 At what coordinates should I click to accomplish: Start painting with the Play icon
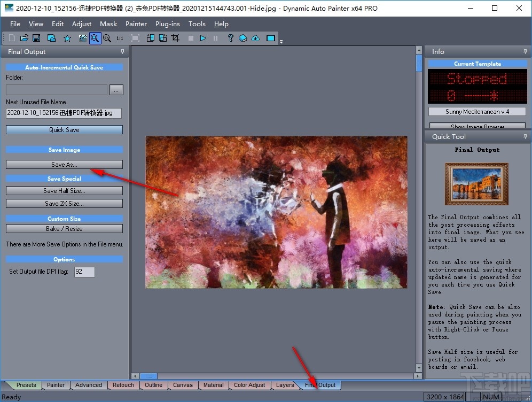[x=203, y=38]
